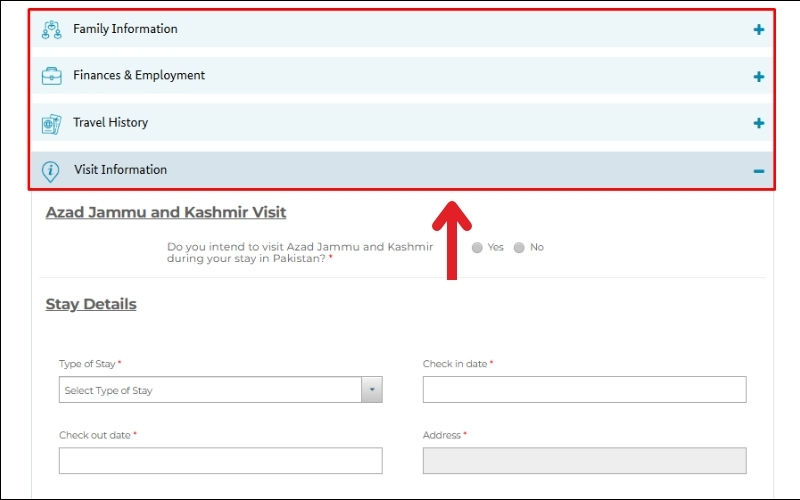Focus the Check out date field
This screenshot has height=500, width=800.
coord(220,460)
